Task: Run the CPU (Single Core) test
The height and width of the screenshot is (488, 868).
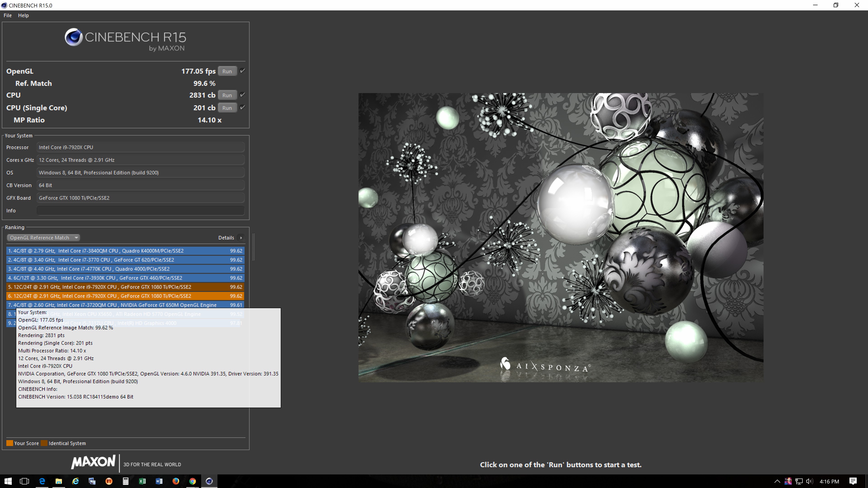Action: click(227, 108)
